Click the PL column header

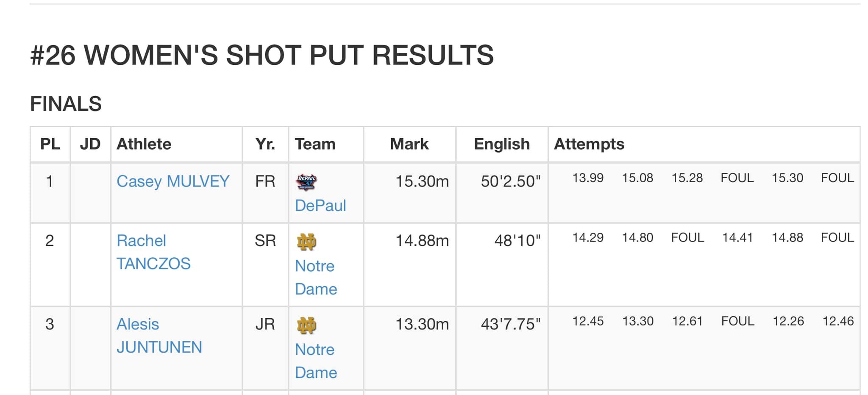(50, 144)
